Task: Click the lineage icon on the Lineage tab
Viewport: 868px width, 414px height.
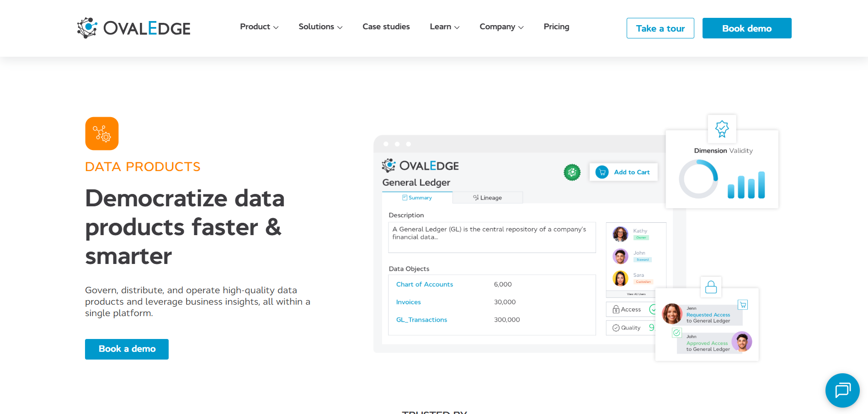Action: 475,197
